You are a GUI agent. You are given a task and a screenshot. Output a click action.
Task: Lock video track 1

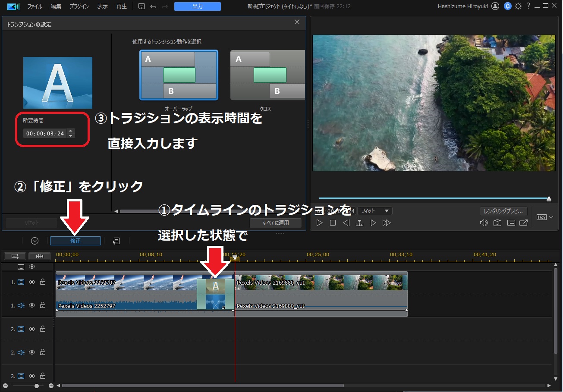click(43, 282)
